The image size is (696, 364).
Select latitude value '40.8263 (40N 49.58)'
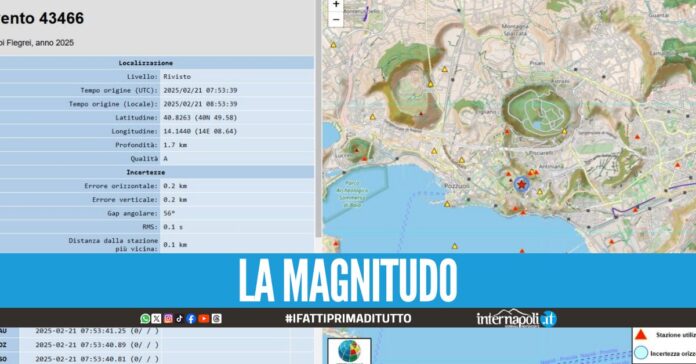pos(200,118)
